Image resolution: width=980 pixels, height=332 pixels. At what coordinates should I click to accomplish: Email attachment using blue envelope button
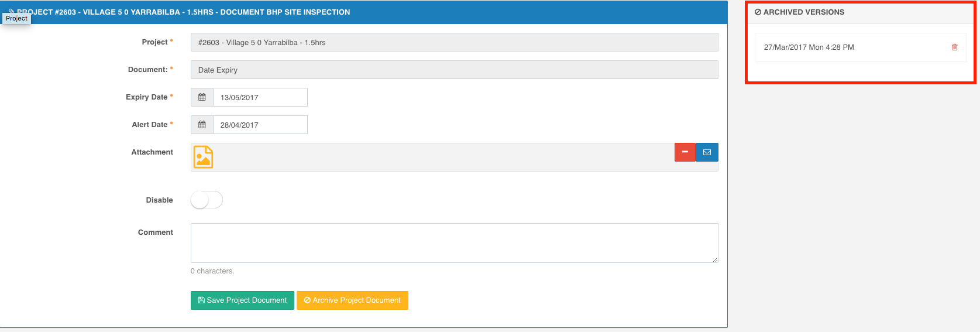coord(707,152)
